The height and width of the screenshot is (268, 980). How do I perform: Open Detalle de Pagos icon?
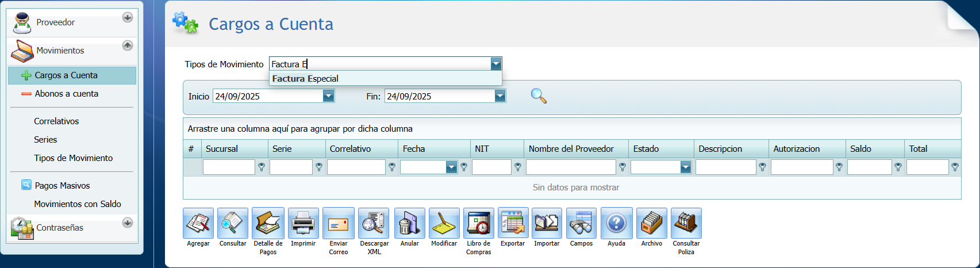[x=268, y=223]
